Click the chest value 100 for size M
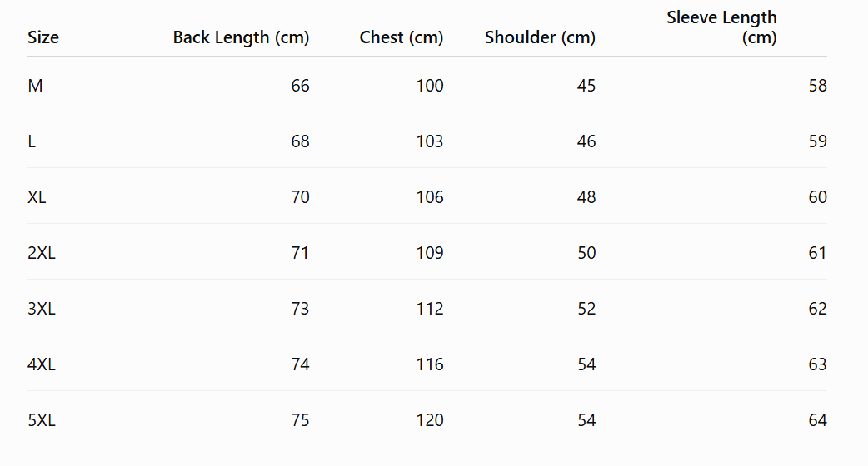868x466 pixels. 430,86
